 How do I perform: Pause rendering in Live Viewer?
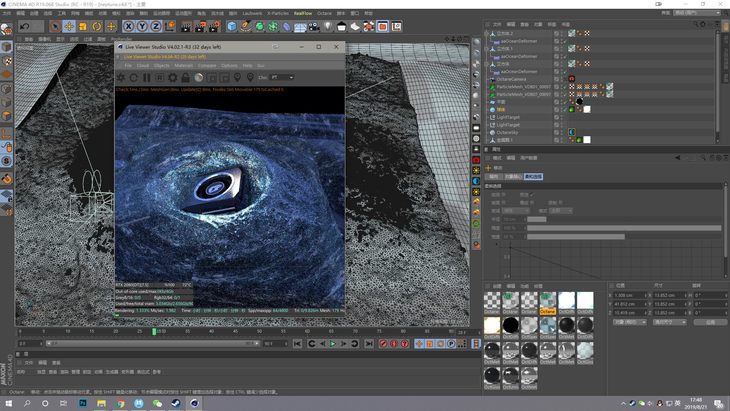pos(147,77)
